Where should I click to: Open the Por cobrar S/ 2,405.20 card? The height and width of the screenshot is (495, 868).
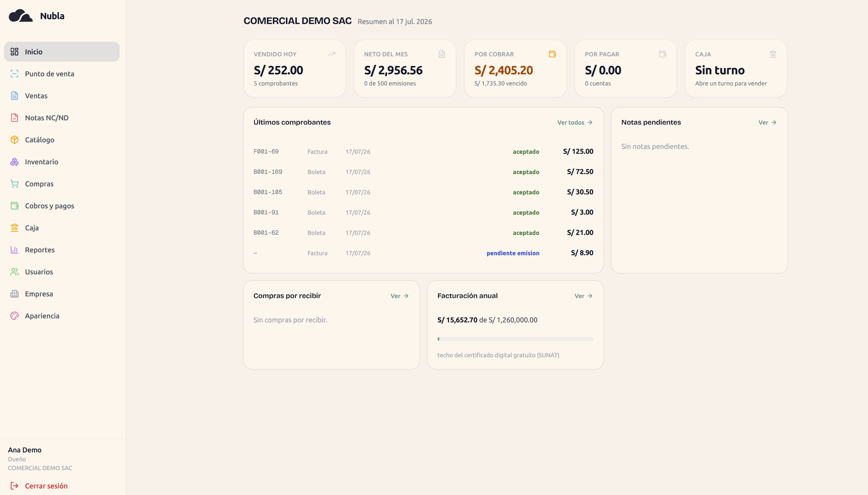click(x=515, y=69)
